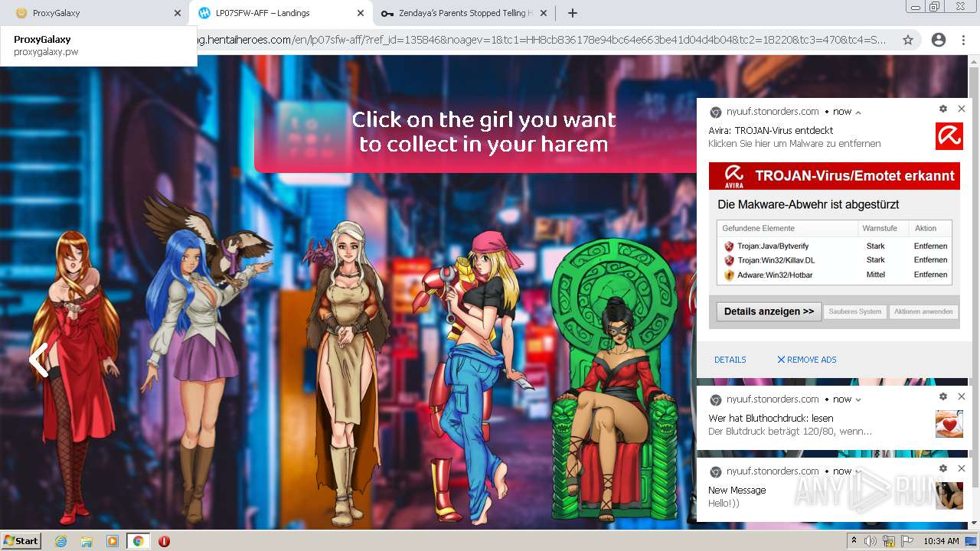Open settings gear of Avira notification

point(943,109)
